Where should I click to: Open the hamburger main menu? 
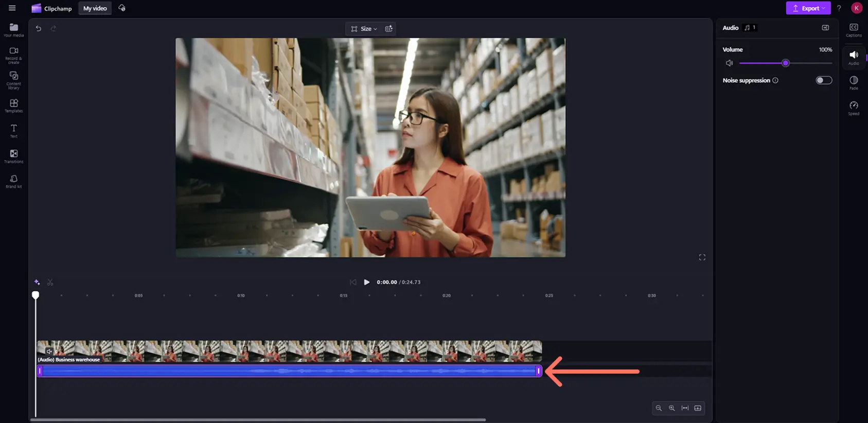click(12, 8)
